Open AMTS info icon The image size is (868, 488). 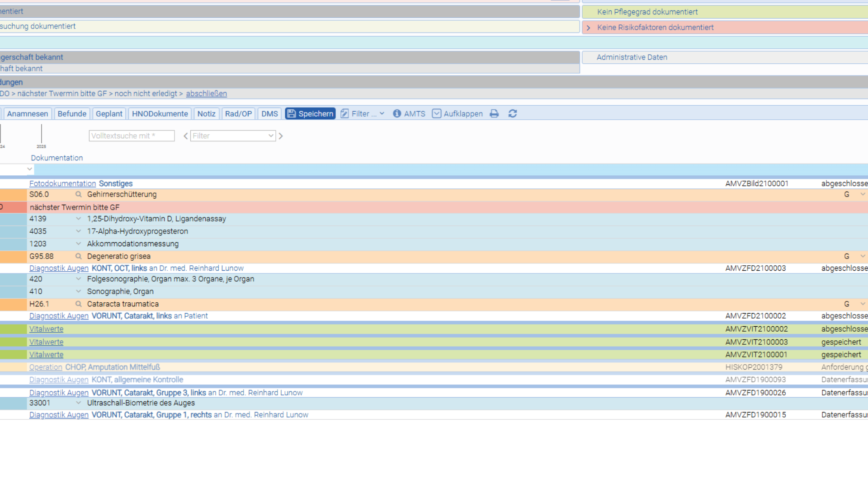[x=396, y=114]
